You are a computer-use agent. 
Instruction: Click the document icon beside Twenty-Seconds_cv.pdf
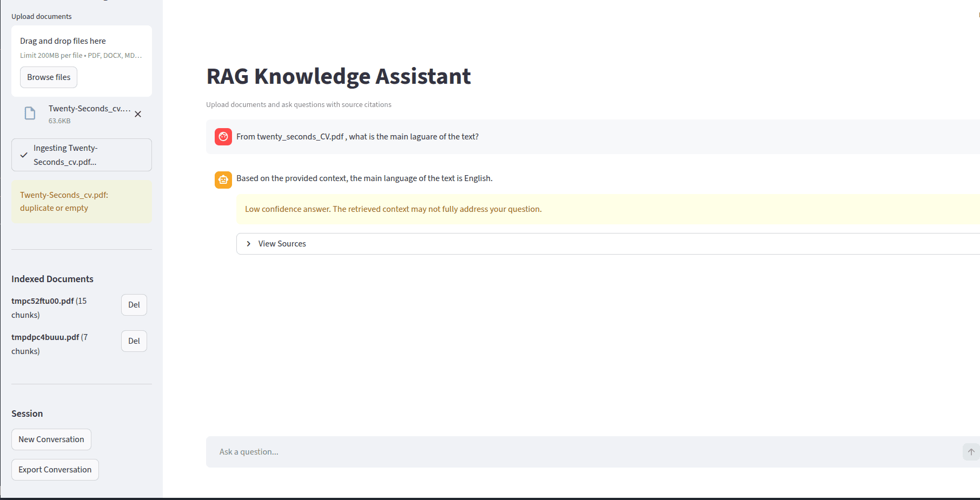tap(30, 112)
